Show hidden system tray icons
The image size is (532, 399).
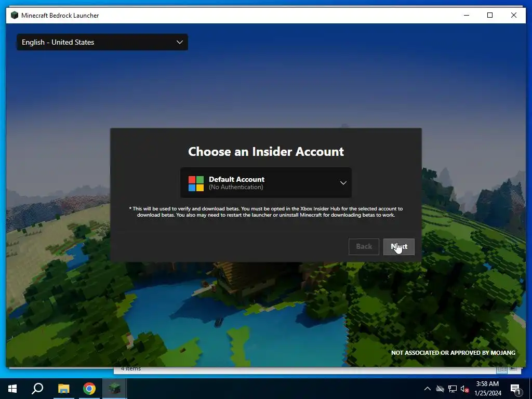tap(428, 389)
